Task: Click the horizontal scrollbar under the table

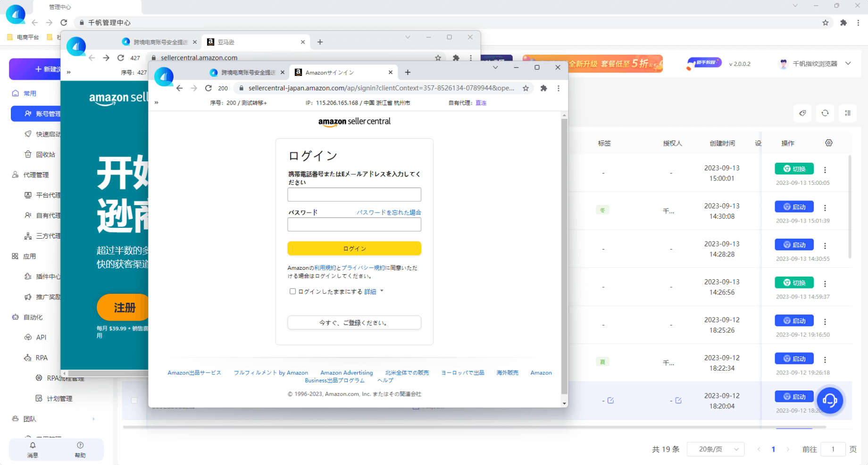Action: 475,427
